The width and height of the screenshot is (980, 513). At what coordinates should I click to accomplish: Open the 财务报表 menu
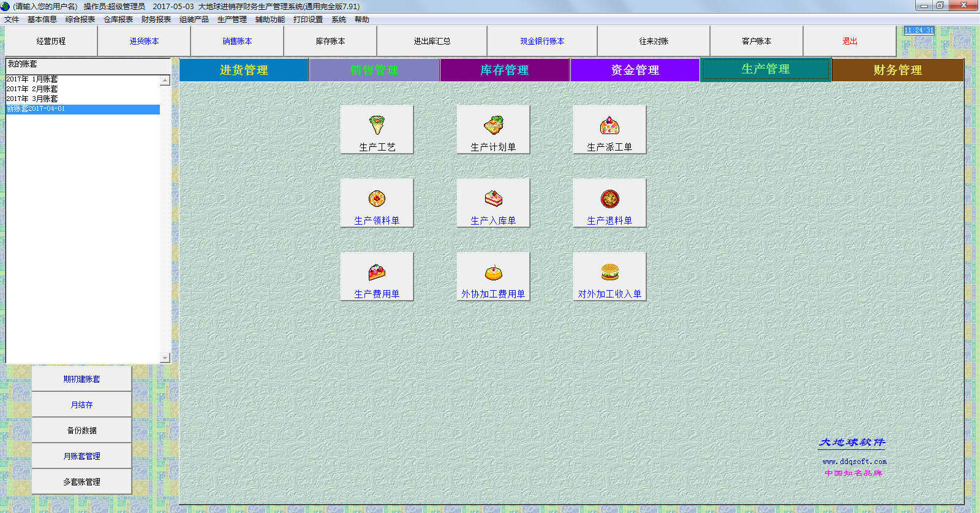coord(156,20)
